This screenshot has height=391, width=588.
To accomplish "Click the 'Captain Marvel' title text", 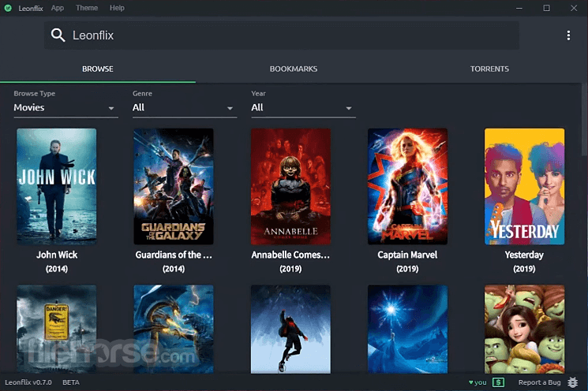I will 407,255.
